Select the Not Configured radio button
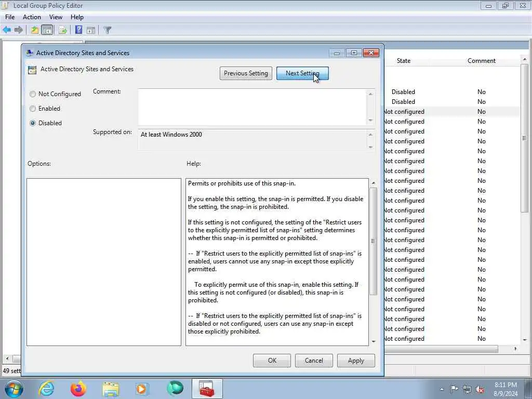Screen dimensions: 532x399 [x=33, y=94]
